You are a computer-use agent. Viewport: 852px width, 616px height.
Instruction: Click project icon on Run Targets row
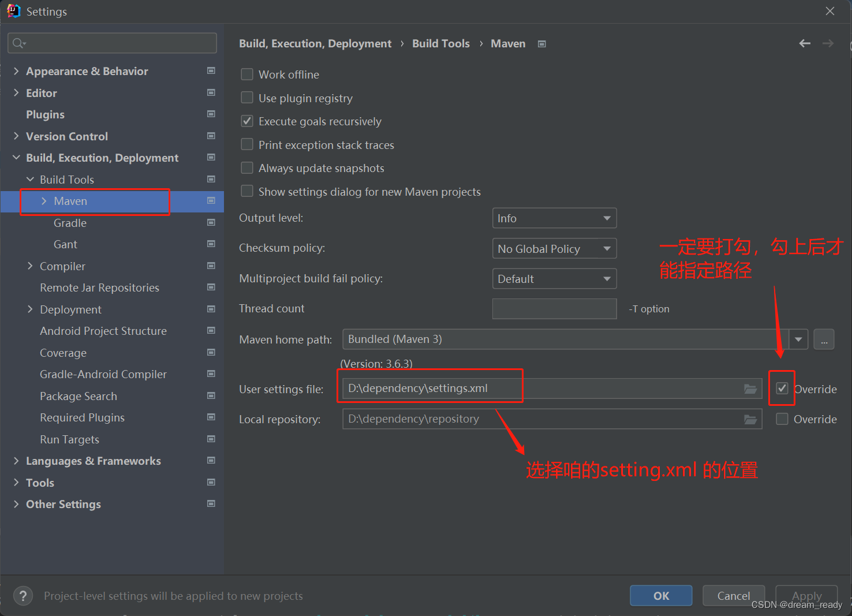click(x=211, y=439)
